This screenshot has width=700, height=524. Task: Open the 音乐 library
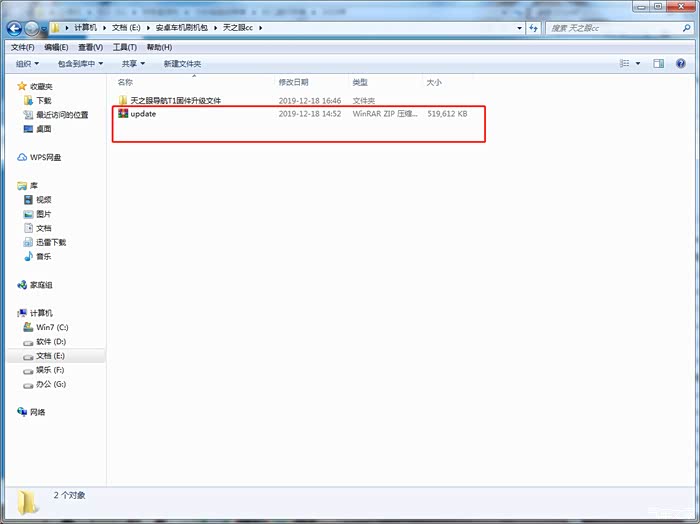coord(44,256)
